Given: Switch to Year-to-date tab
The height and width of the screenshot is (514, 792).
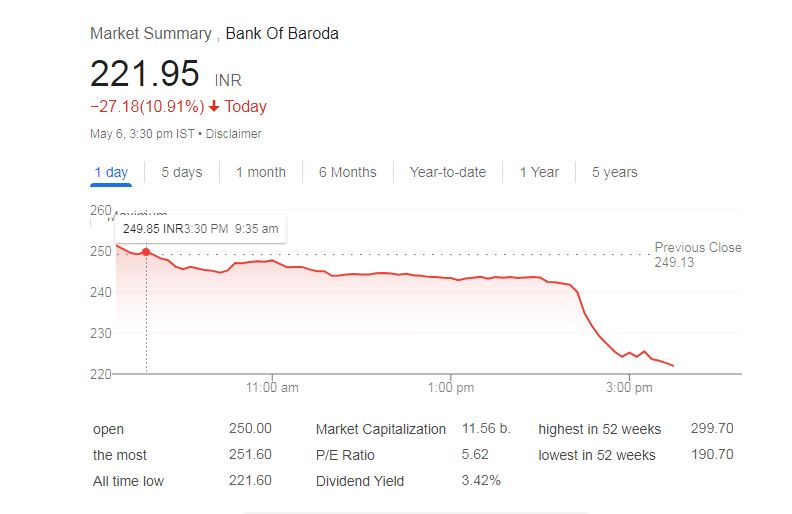Looking at the screenshot, I should (x=448, y=172).
